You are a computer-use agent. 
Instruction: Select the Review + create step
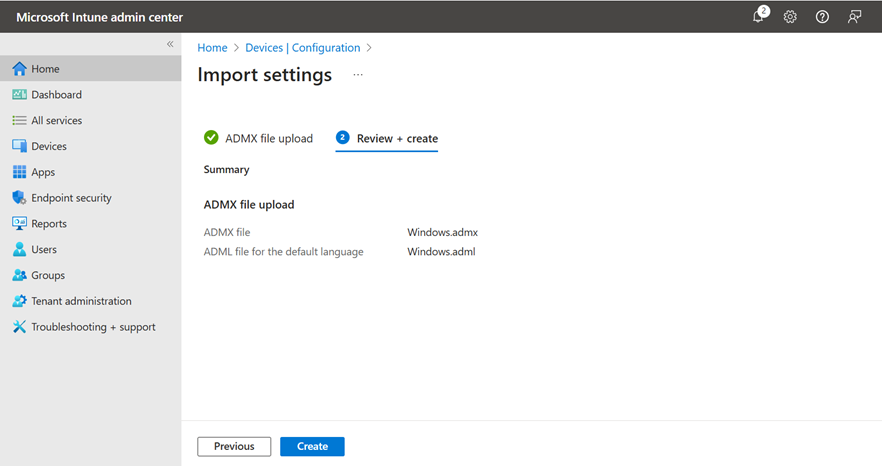396,138
